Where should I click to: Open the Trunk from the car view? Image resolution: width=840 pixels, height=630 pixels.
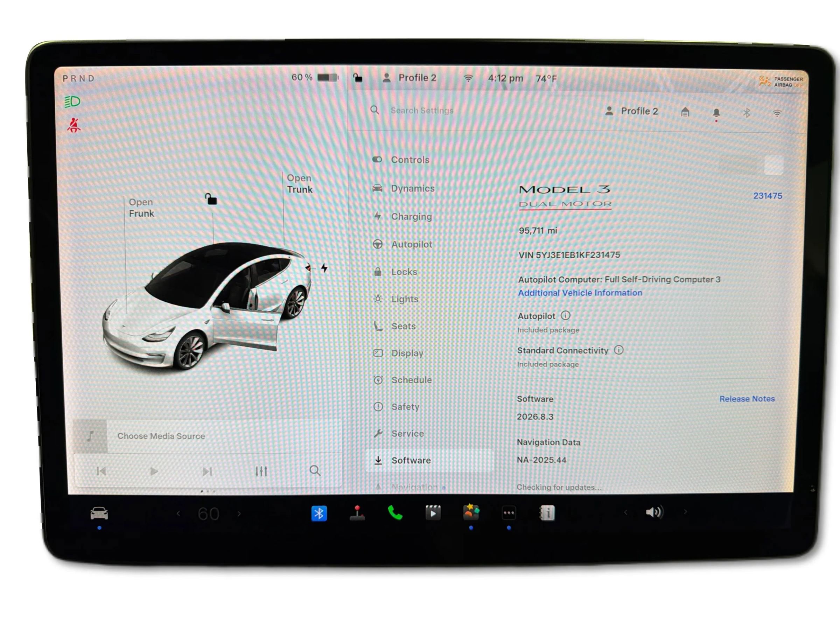tap(300, 184)
